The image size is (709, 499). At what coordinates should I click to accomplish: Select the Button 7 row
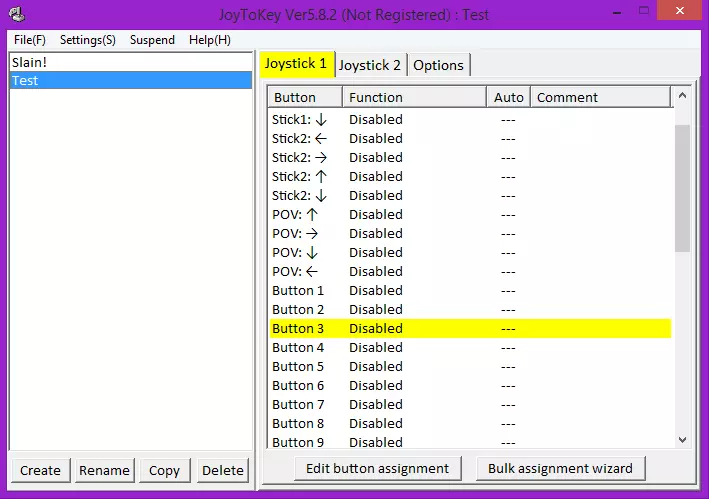470,404
